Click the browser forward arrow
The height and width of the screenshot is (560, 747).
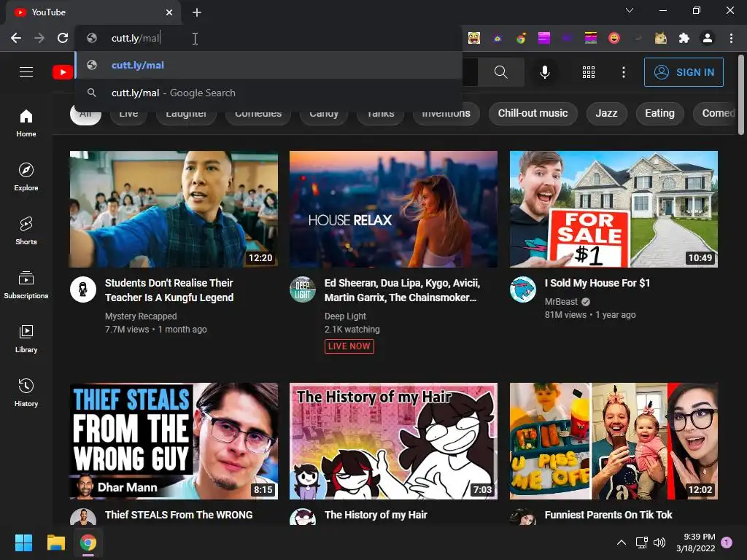click(39, 38)
